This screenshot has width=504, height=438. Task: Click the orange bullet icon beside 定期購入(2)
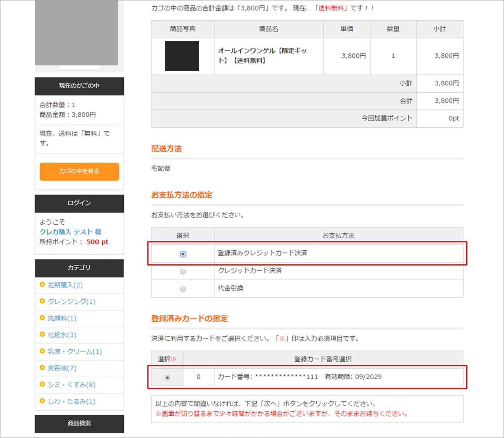point(42,285)
